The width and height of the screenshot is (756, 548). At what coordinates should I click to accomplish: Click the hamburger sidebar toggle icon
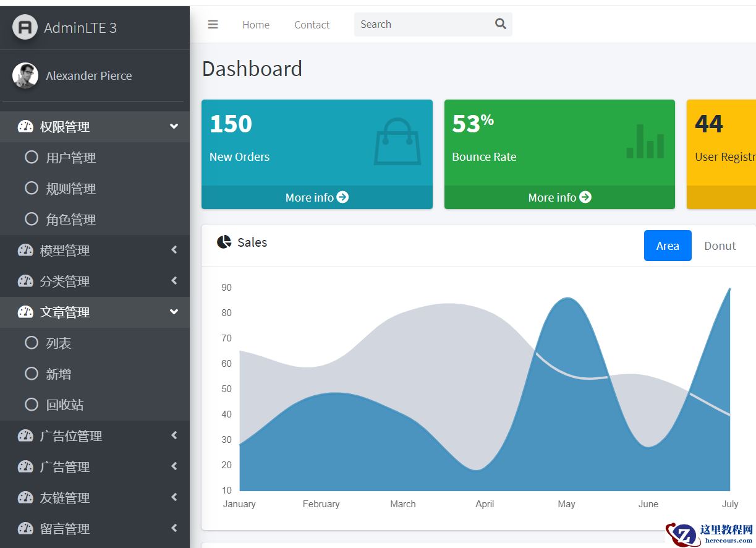[x=213, y=25]
